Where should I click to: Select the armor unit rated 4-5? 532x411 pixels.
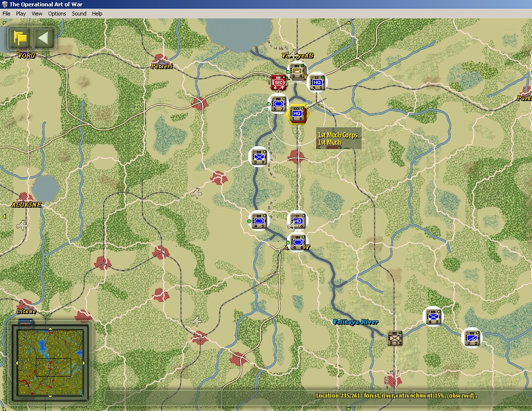click(x=258, y=221)
